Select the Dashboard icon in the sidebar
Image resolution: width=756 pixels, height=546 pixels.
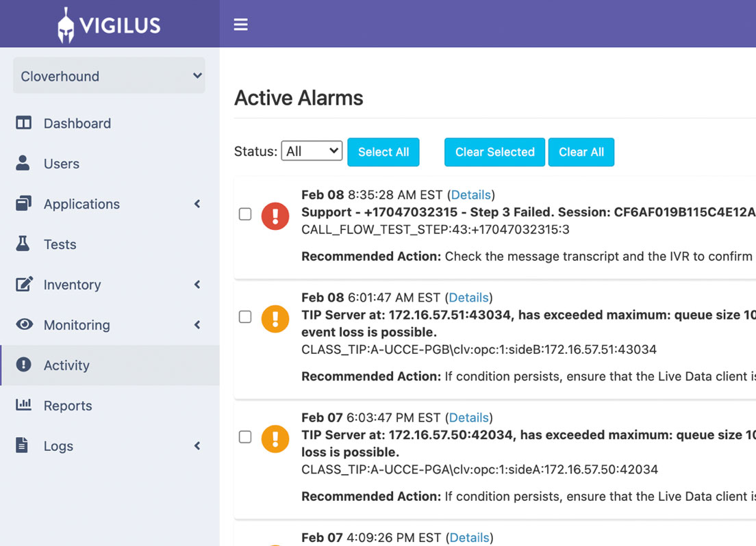pos(24,123)
